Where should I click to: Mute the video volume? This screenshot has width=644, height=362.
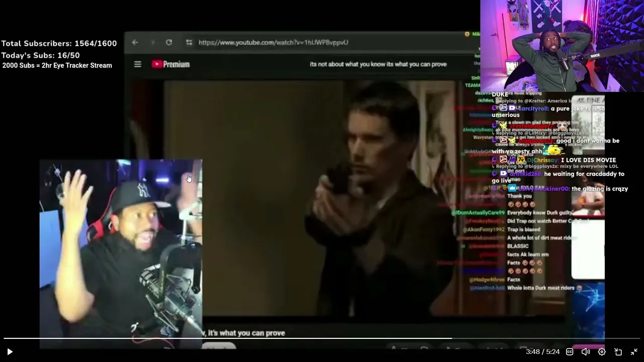(586, 352)
